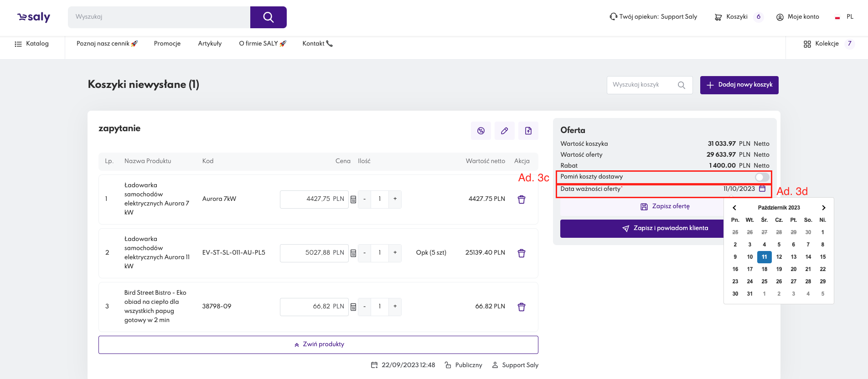Select October 20 in the calendar
Viewport: 868px width, 379px height.
793,269
